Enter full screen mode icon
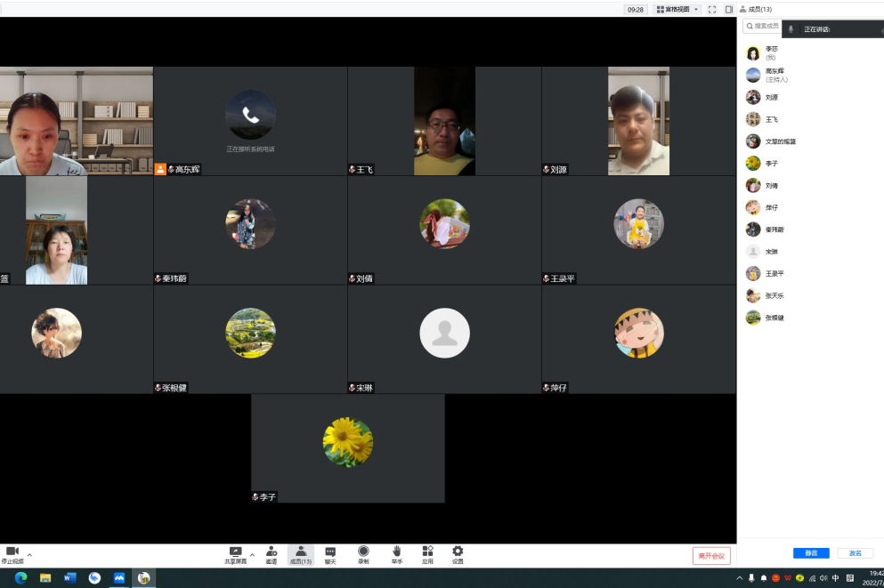 (712, 10)
